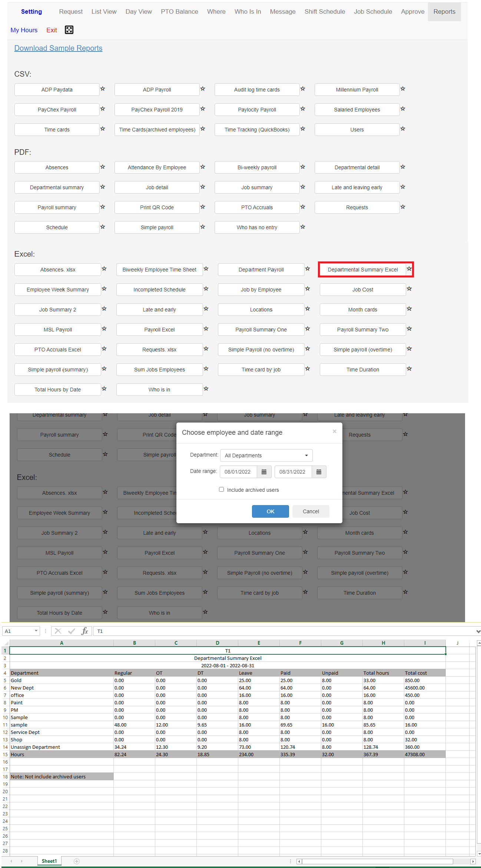
Task: Click star next to Biweekly Employee Time Sheet
Action: [x=206, y=269]
